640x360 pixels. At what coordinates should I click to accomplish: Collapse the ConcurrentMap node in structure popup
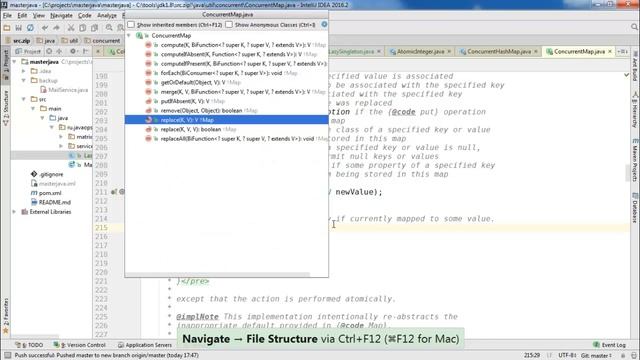click(x=129, y=36)
